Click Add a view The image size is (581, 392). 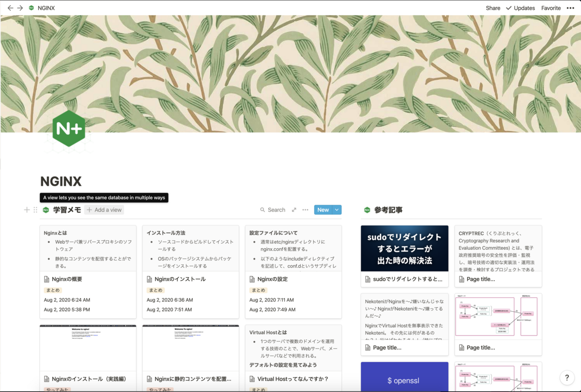(x=104, y=210)
